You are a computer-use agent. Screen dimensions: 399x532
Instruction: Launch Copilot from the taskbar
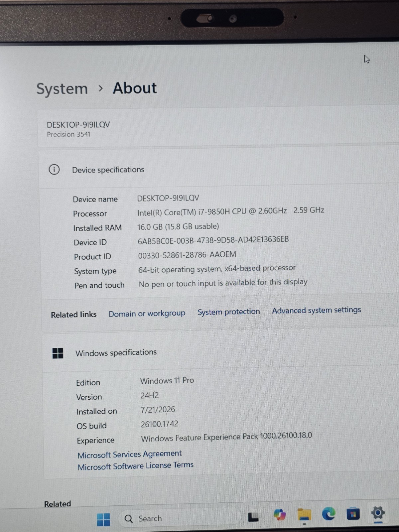tap(280, 515)
